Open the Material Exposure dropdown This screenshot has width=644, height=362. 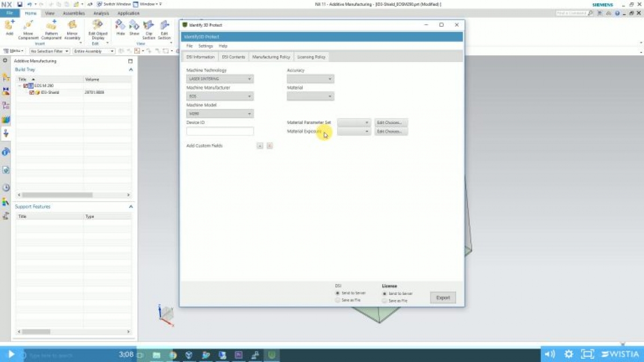pyautogui.click(x=354, y=131)
